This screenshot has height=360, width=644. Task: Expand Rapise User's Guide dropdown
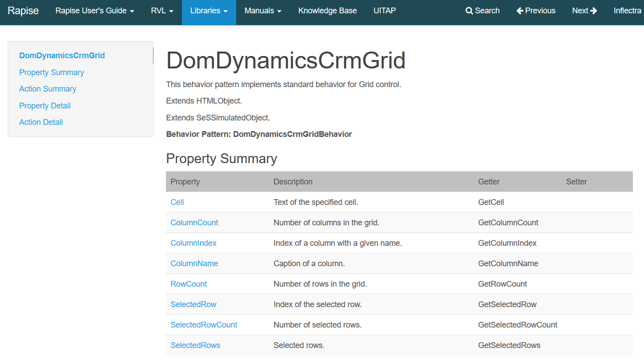coord(95,11)
